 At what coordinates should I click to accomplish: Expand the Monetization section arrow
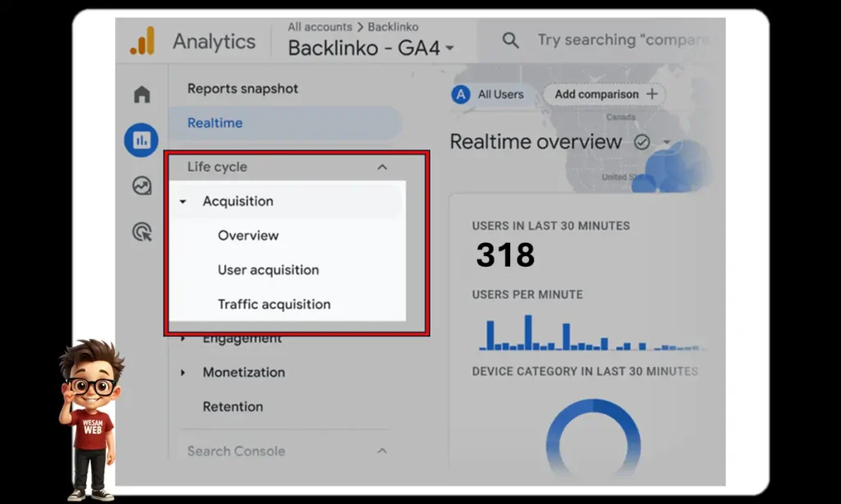[x=183, y=373]
